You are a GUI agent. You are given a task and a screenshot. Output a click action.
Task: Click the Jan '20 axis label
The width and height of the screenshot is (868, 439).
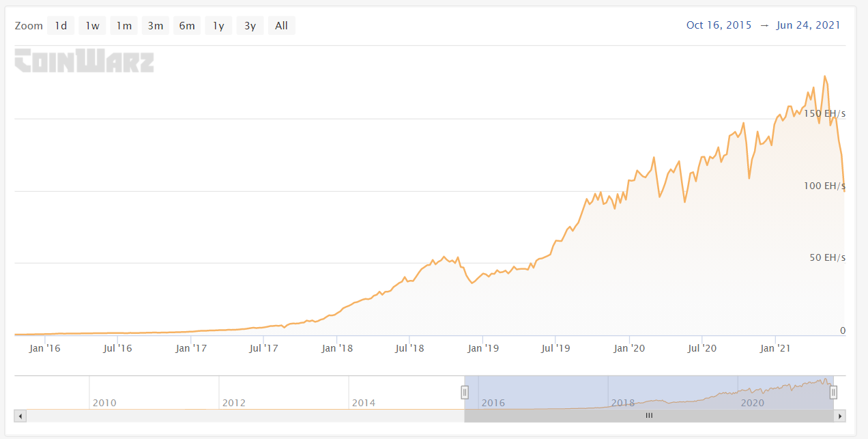(x=629, y=348)
